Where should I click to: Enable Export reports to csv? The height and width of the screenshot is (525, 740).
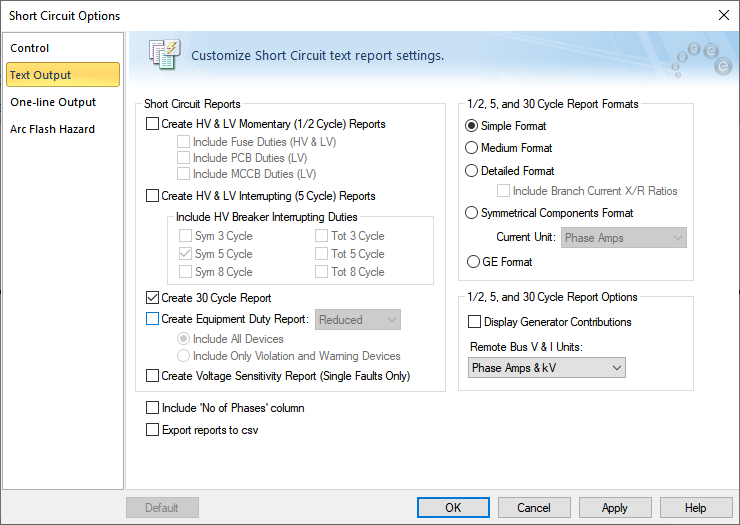pyautogui.click(x=153, y=430)
